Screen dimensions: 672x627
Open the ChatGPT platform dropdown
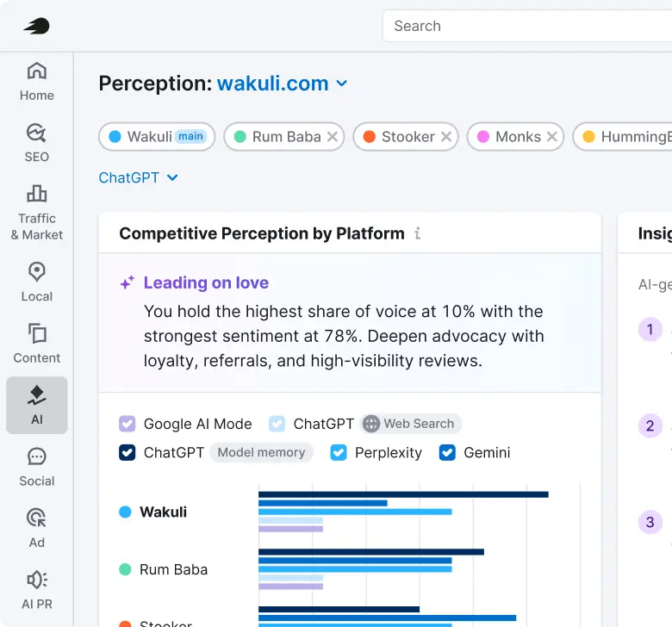point(138,177)
